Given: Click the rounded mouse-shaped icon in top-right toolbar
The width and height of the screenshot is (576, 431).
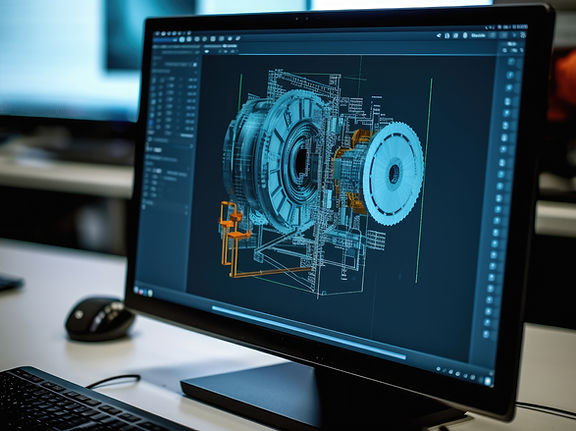Looking at the screenshot, I should [x=465, y=35].
